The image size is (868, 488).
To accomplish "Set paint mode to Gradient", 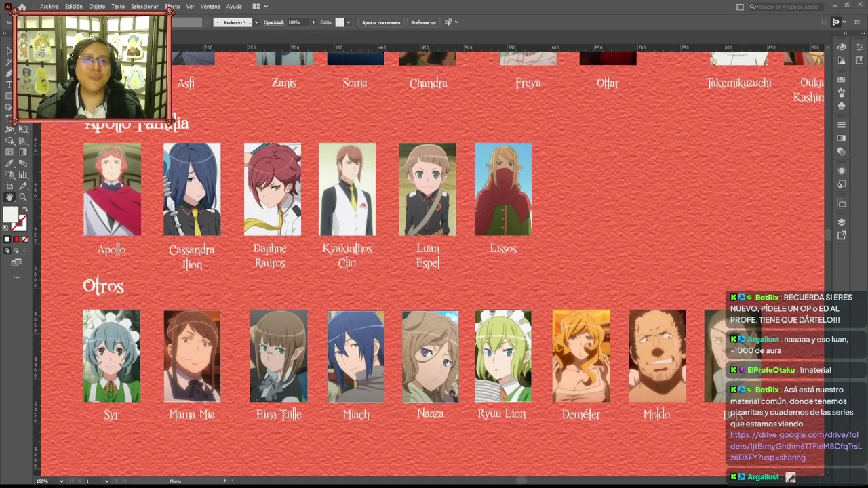I will point(16,239).
